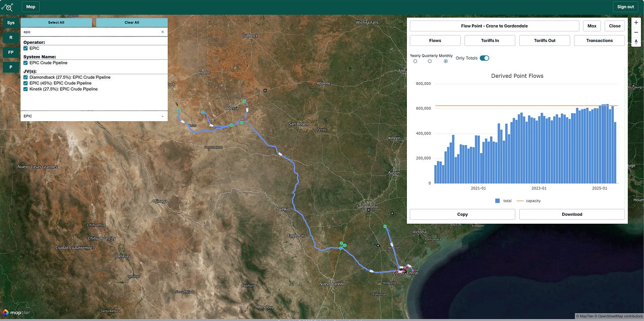Open the Sys side panel button
This screenshot has width=644, height=321.
[x=11, y=23]
